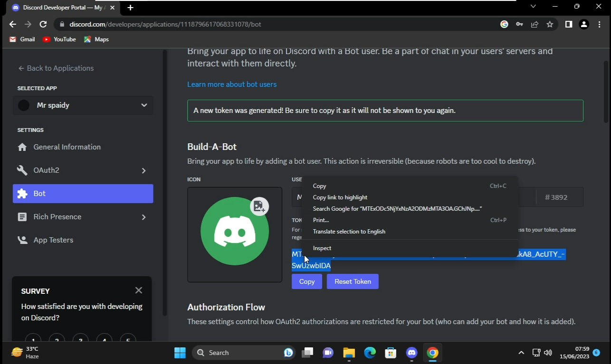This screenshot has height=364, width=611.
Task: Choose Inspect in context menu
Action: click(x=410, y=248)
